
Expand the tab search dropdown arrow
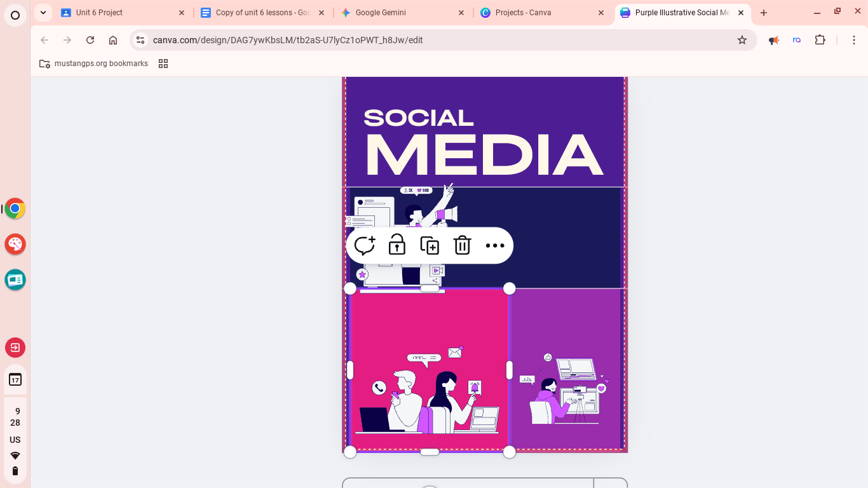[43, 13]
